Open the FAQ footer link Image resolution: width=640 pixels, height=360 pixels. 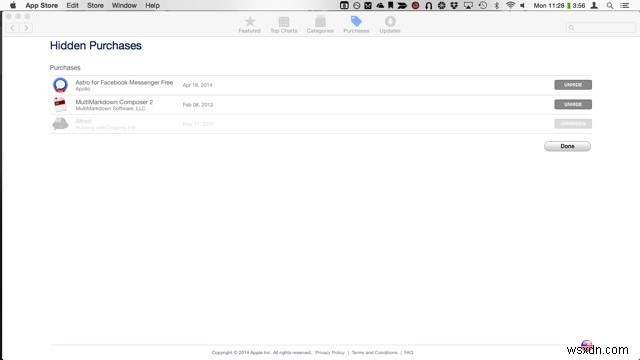[x=409, y=352]
